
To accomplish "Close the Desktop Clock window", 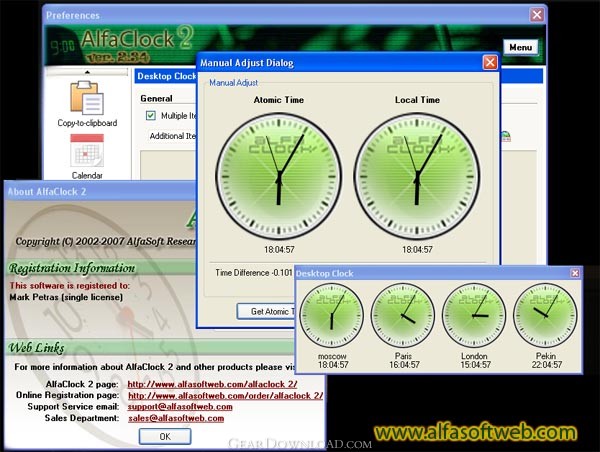I will [575, 273].
